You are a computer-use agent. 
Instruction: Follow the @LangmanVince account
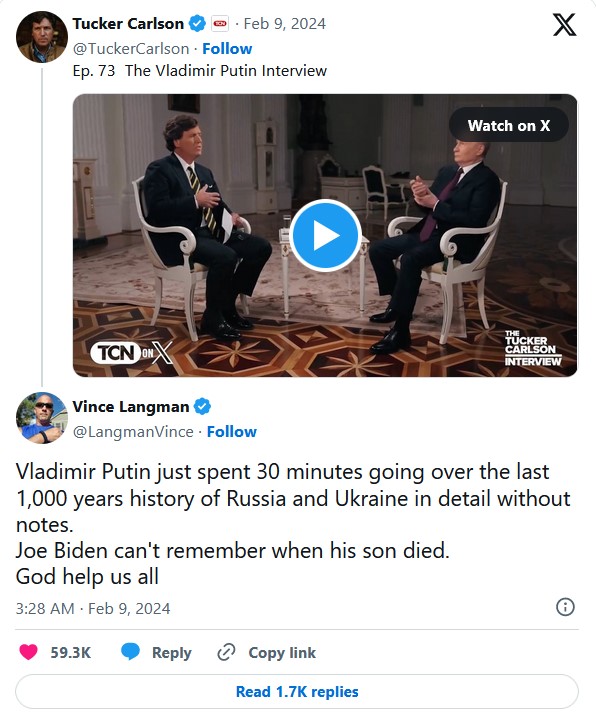pyautogui.click(x=232, y=432)
